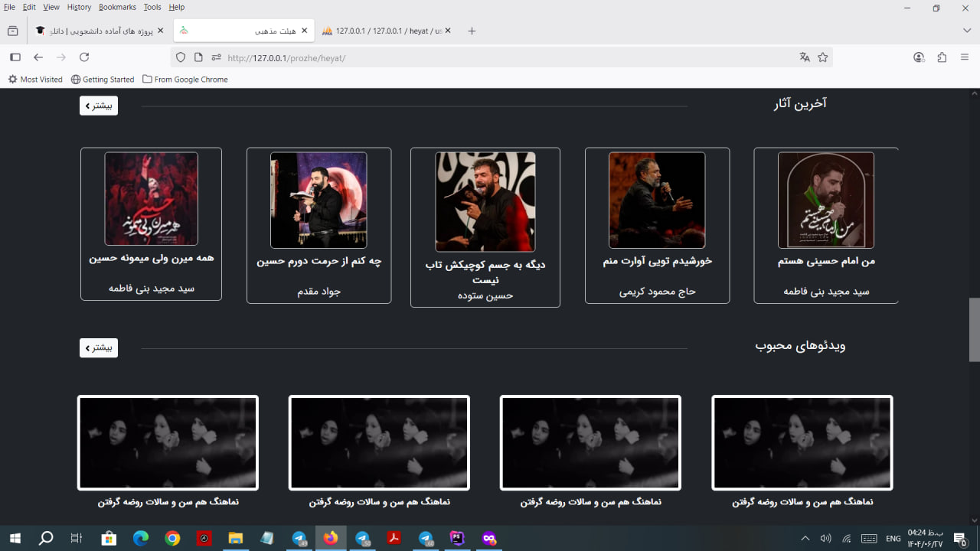
Task: Click بیشتر button beside آخرین آثار
Action: point(99,106)
